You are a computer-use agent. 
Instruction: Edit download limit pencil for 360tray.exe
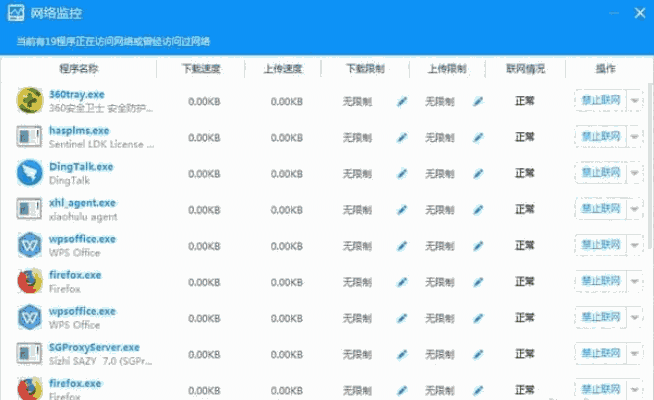click(x=402, y=101)
